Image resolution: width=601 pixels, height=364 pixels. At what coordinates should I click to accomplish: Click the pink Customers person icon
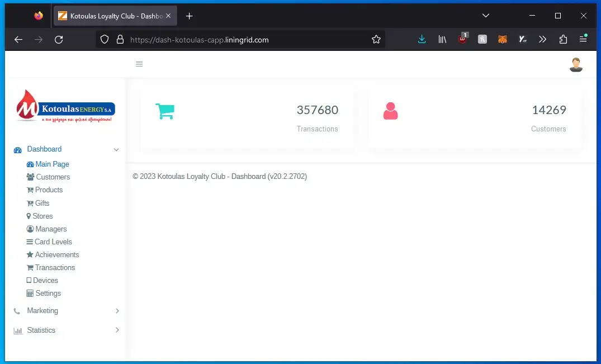coord(390,111)
